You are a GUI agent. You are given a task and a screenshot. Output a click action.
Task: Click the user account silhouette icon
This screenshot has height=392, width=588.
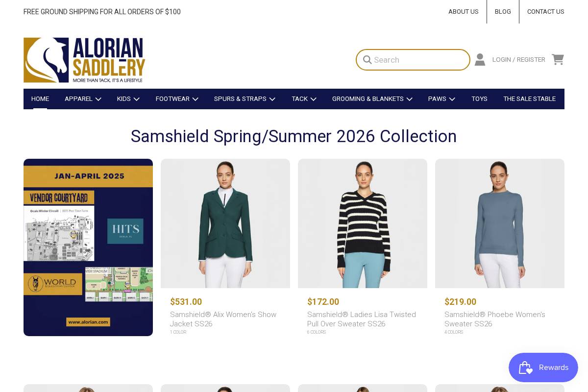(x=480, y=59)
